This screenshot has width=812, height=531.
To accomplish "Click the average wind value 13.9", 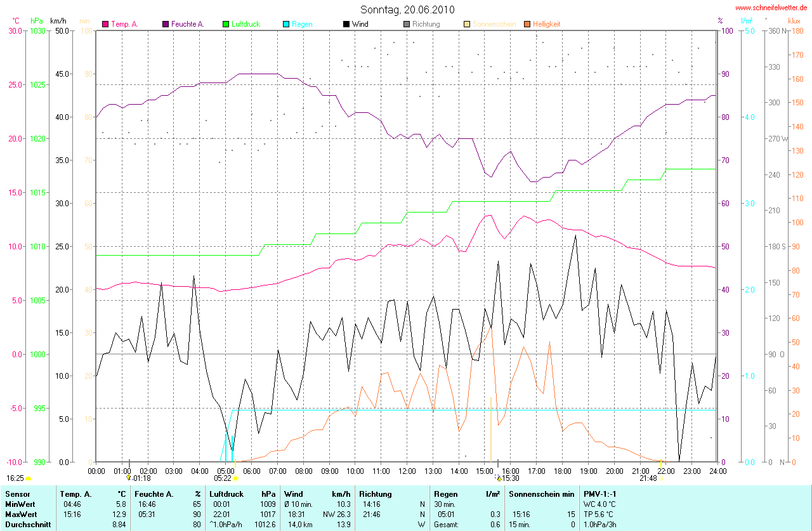I will click(343, 525).
